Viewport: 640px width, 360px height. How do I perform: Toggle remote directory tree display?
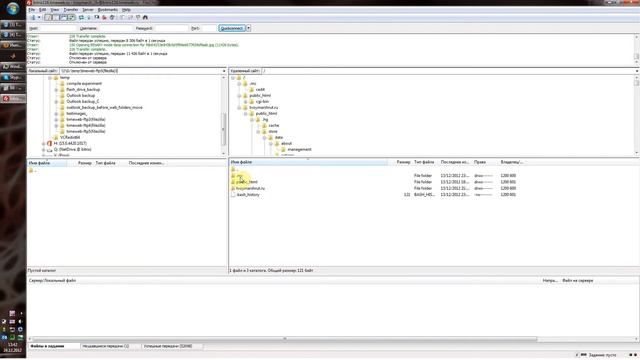(64, 18)
